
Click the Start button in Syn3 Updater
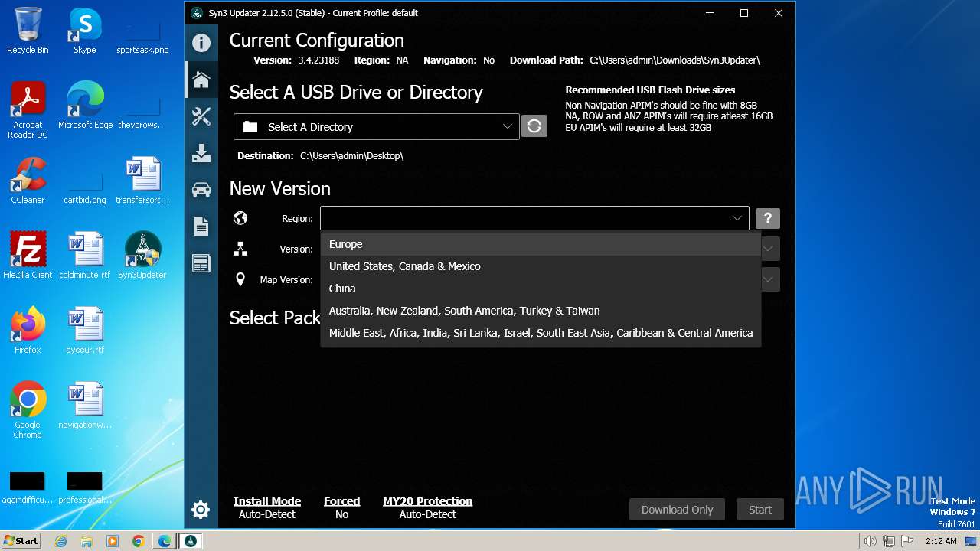coord(760,510)
